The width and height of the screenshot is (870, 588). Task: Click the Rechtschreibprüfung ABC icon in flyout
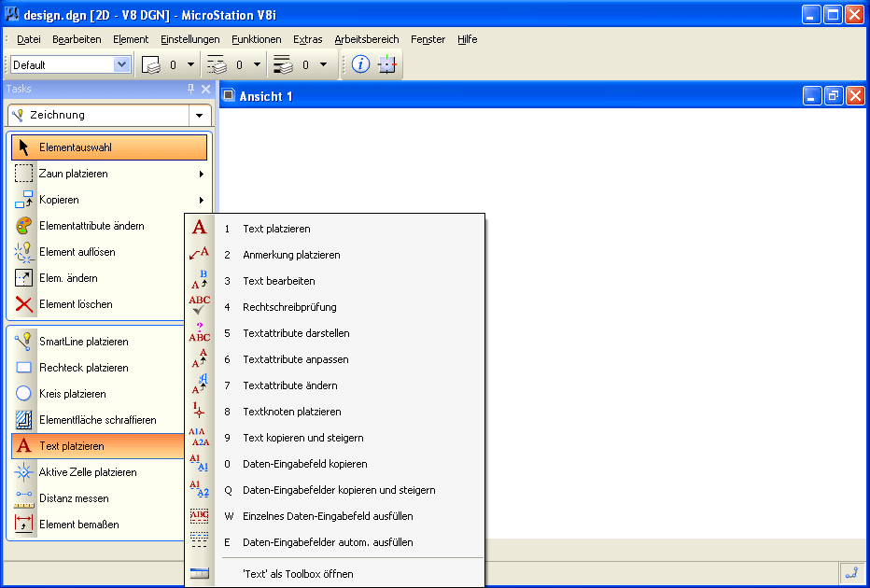click(x=200, y=307)
